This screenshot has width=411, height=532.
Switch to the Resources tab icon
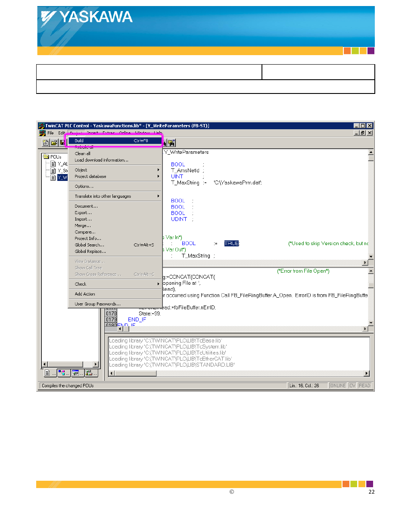coord(91,373)
